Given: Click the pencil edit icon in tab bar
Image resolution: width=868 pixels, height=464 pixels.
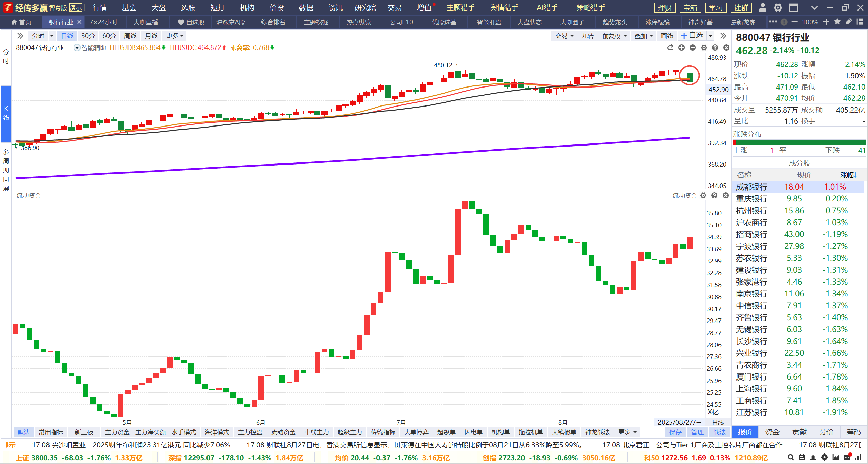Looking at the screenshot, I should (849, 22).
